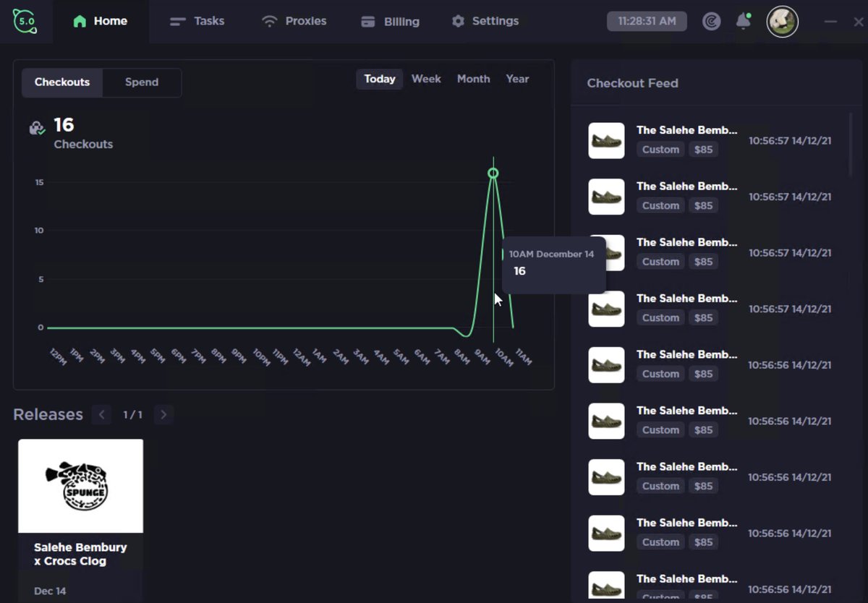Screen dimensions: 868x603
Task: Select the Month time range
Action: click(473, 79)
